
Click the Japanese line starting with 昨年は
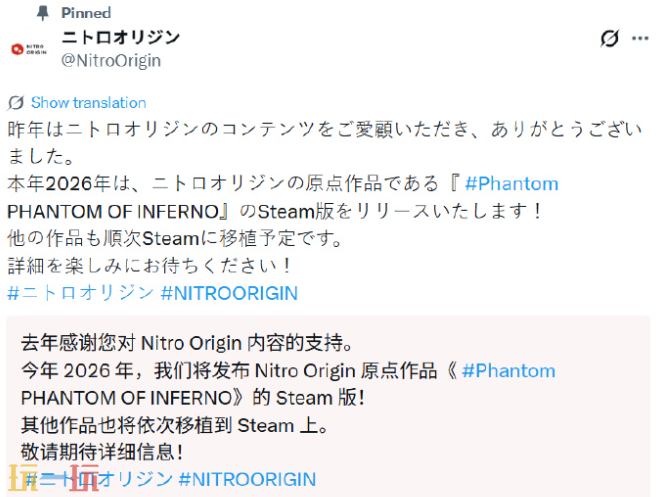pos(320,130)
